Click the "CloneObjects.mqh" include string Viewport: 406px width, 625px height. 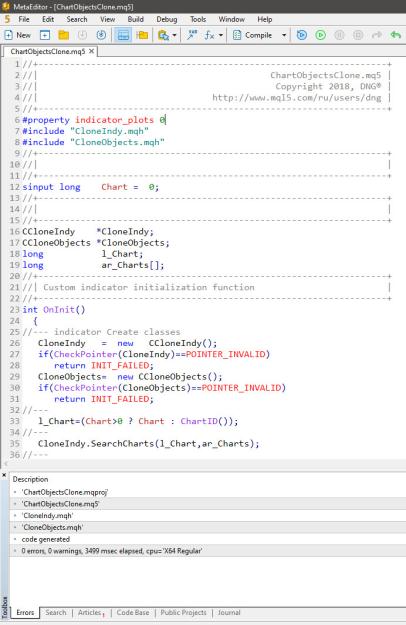117,142
